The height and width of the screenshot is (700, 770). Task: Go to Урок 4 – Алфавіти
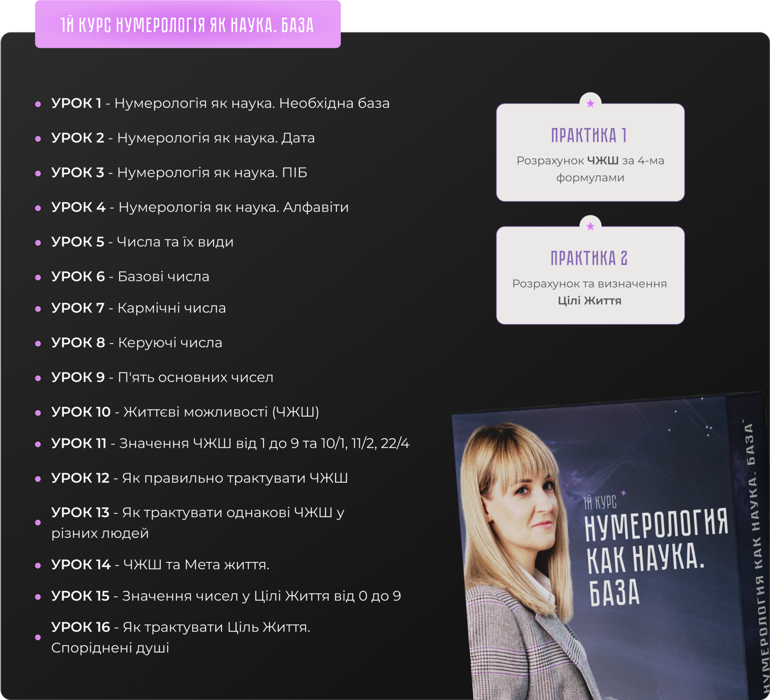(x=199, y=207)
